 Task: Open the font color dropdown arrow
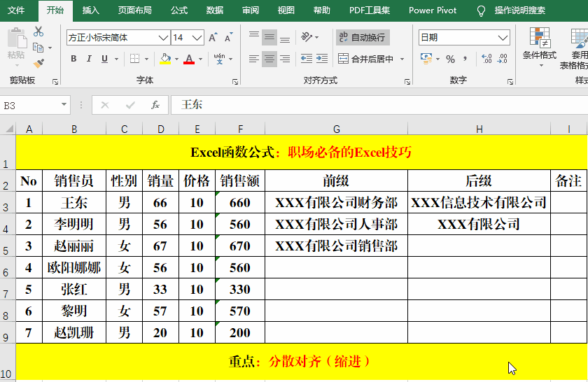point(201,59)
